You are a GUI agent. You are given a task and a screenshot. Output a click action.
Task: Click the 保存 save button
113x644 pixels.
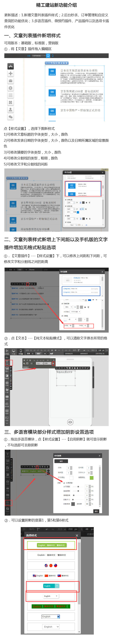pyautogui.click(x=96, y=511)
